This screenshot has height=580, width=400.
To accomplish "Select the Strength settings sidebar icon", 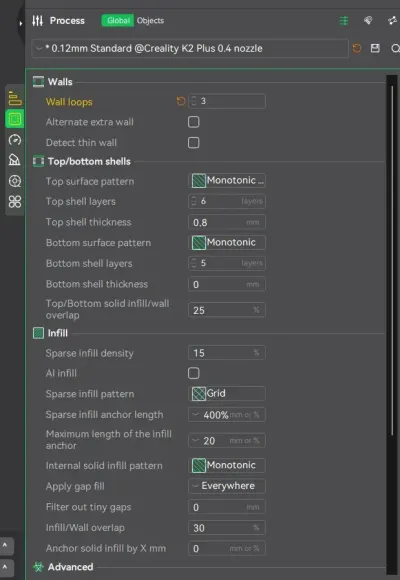I will coord(15,119).
